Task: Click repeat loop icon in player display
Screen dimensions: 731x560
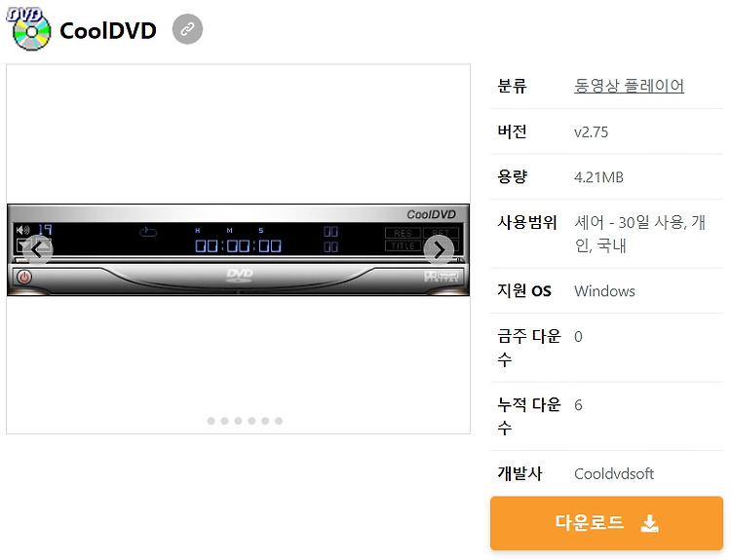Action: (x=148, y=232)
